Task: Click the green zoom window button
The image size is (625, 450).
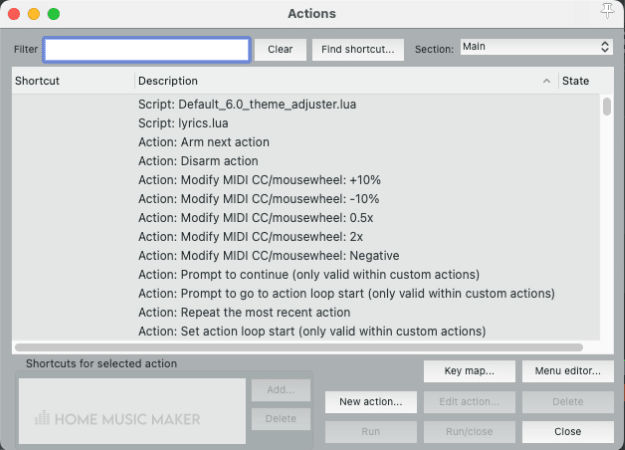Action: pos(54,14)
